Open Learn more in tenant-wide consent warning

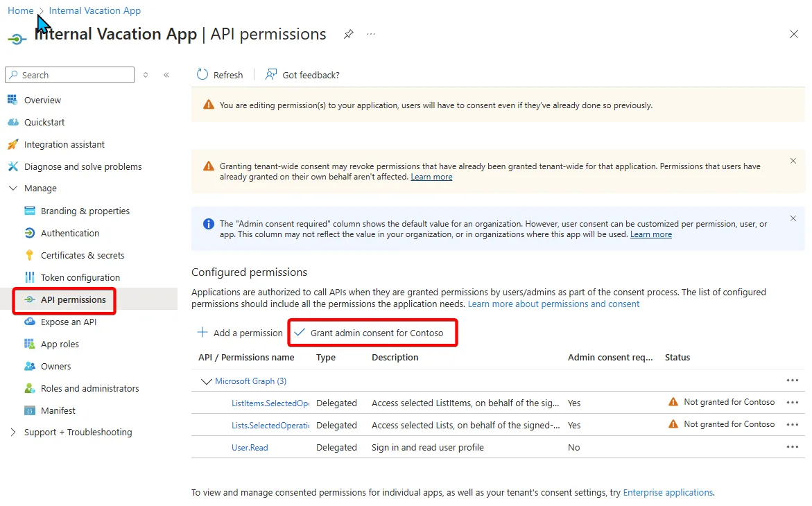[431, 177]
